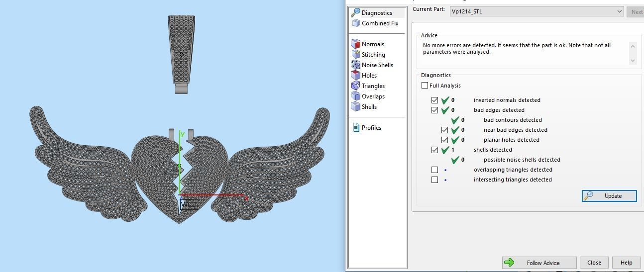Enable intersecting triangles detection

click(x=434, y=180)
